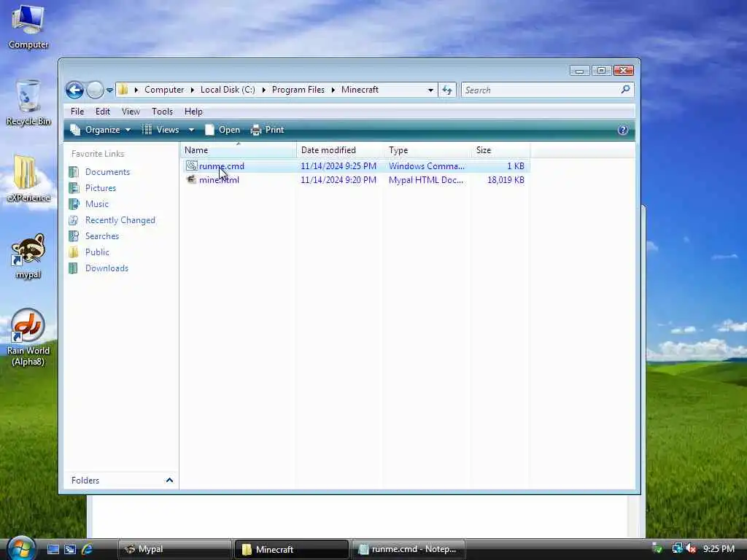Image resolution: width=747 pixels, height=560 pixels.
Task: Open Recently Changed favorite link
Action: (x=120, y=220)
